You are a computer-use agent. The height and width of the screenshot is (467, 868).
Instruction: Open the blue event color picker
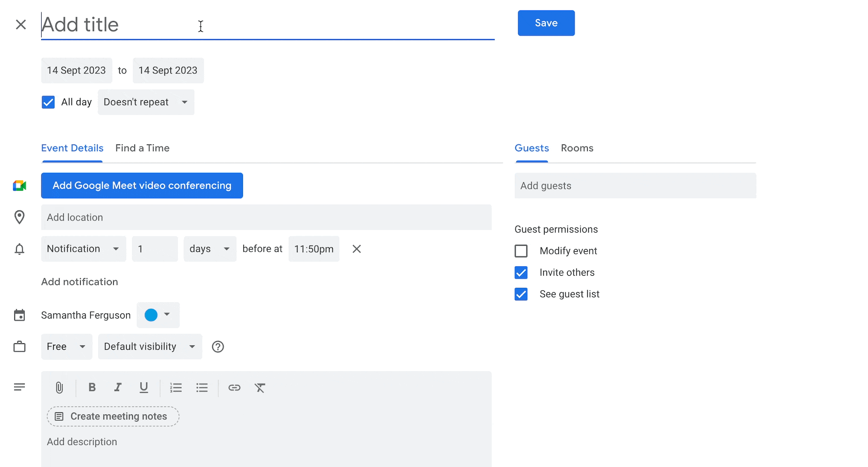[158, 315]
